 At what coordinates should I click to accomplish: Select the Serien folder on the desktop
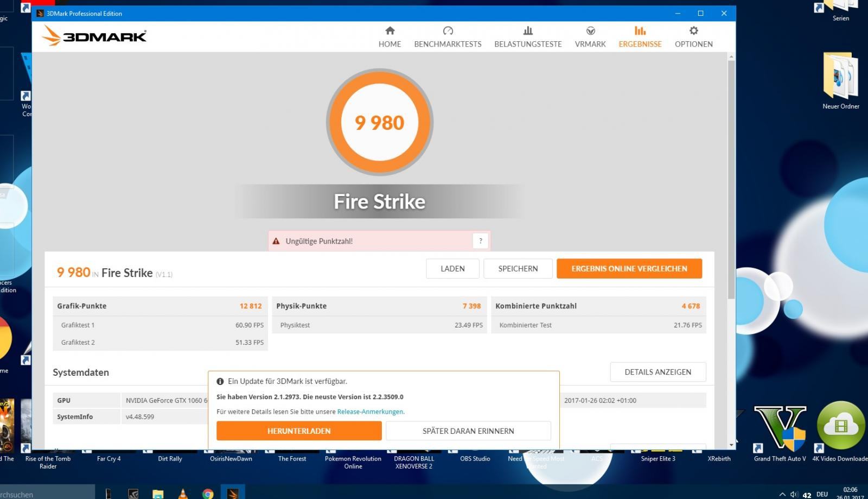pos(840,11)
